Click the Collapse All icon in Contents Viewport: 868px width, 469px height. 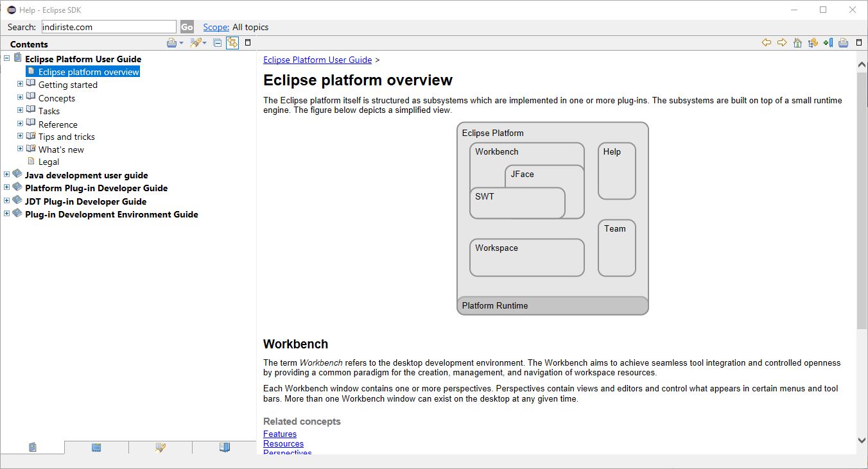(x=218, y=43)
